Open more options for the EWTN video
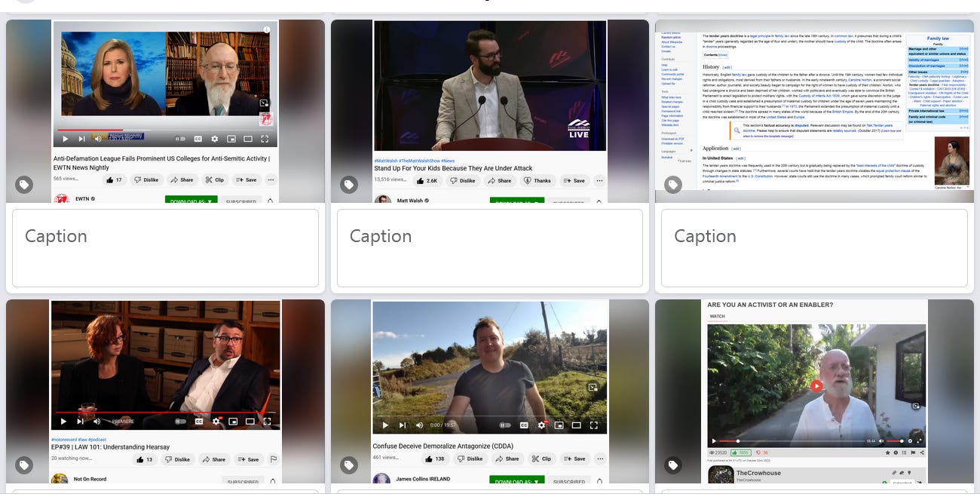Viewport: 980px width, 500px height. [x=271, y=180]
